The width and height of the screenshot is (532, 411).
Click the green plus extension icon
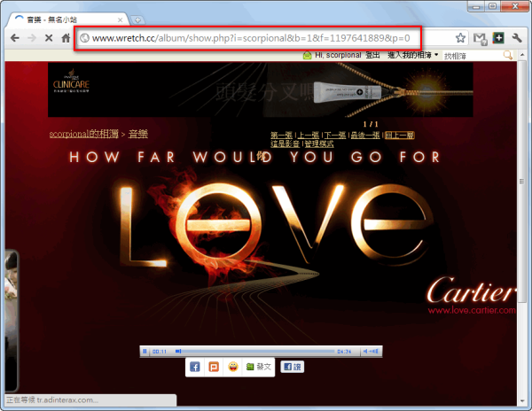(x=498, y=37)
